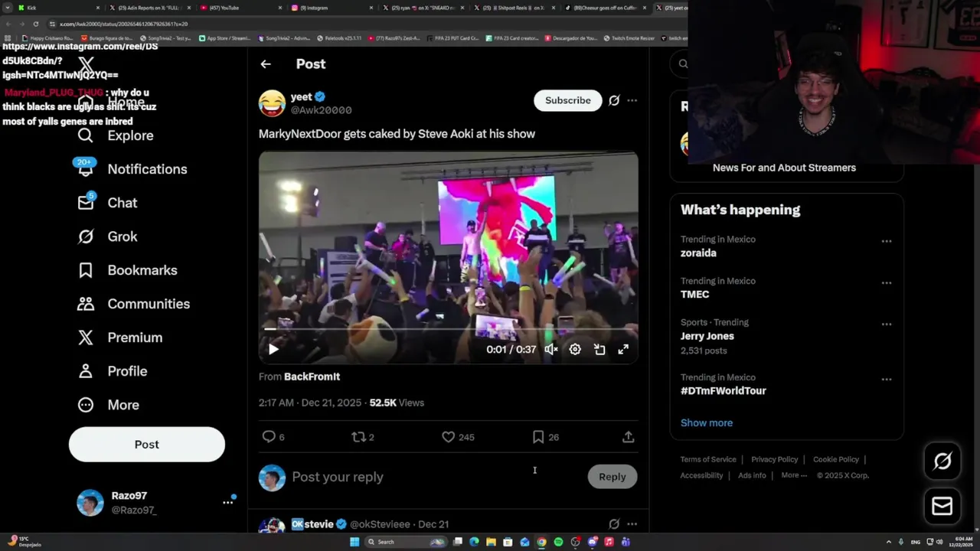Click reply icon showing 6 replies
The image size is (980, 551).
coord(273,437)
